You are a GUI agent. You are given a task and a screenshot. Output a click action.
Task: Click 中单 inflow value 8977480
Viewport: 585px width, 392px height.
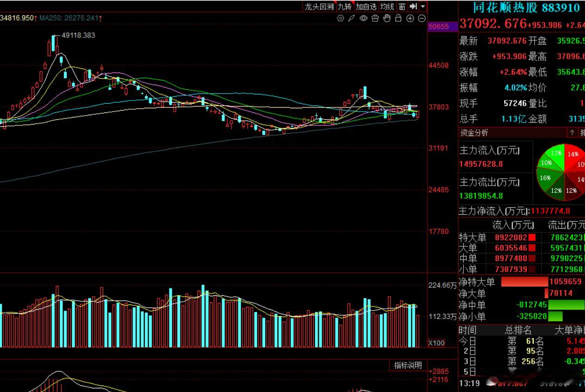point(511,258)
